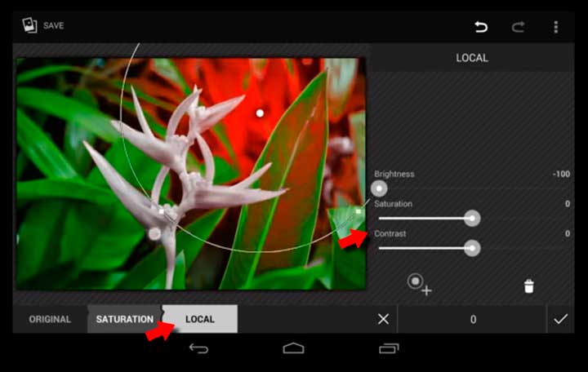Click the Contrast slider knob
The width and height of the screenshot is (588, 372).
(472, 248)
